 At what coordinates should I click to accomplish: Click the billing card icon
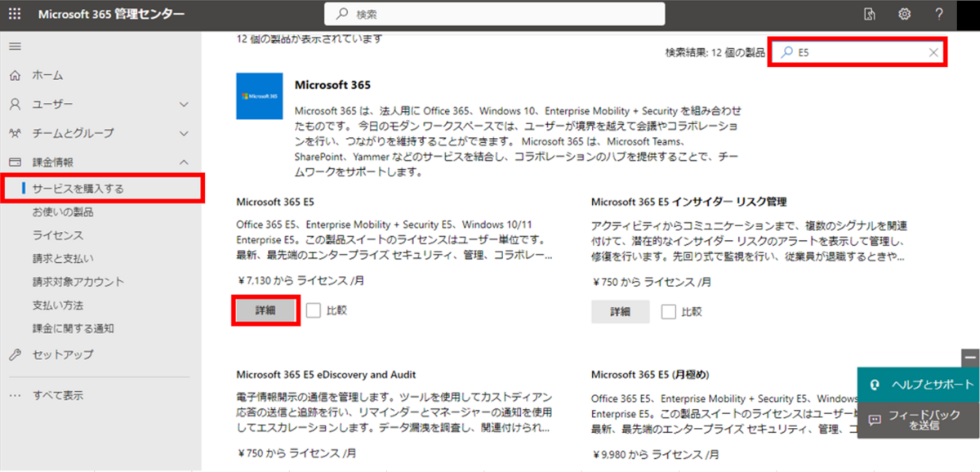point(15,163)
